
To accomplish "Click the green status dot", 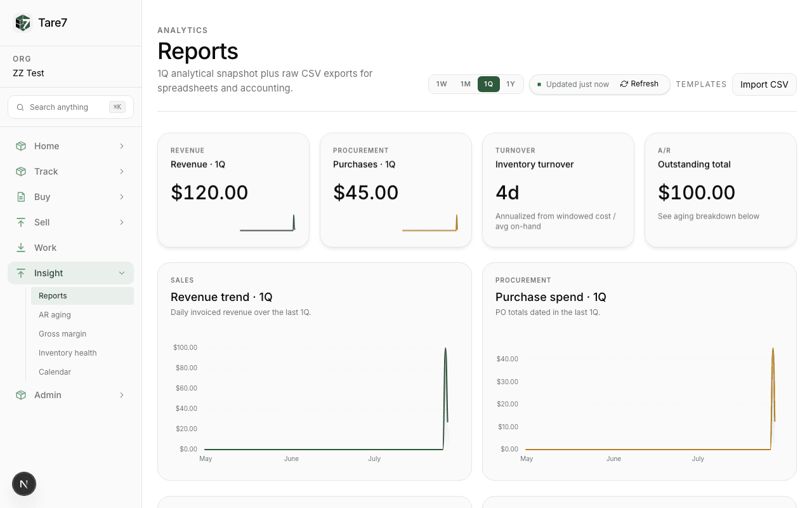I will [x=539, y=84].
